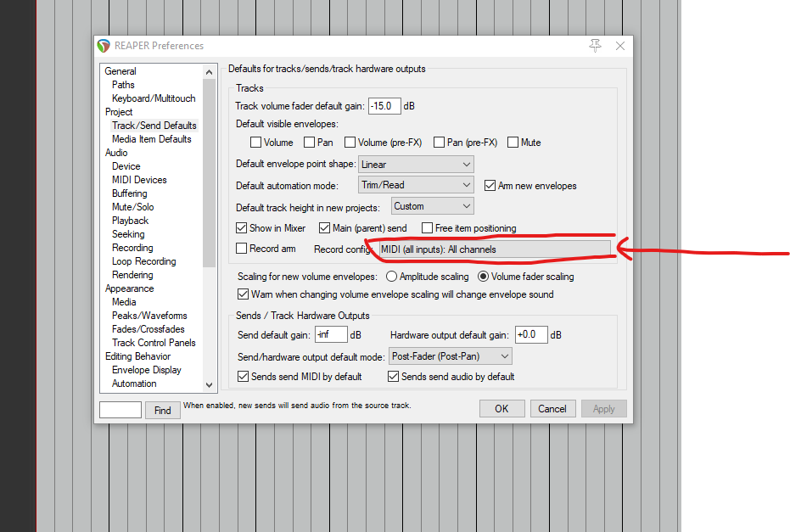Enable Free item positioning

pyautogui.click(x=428, y=227)
